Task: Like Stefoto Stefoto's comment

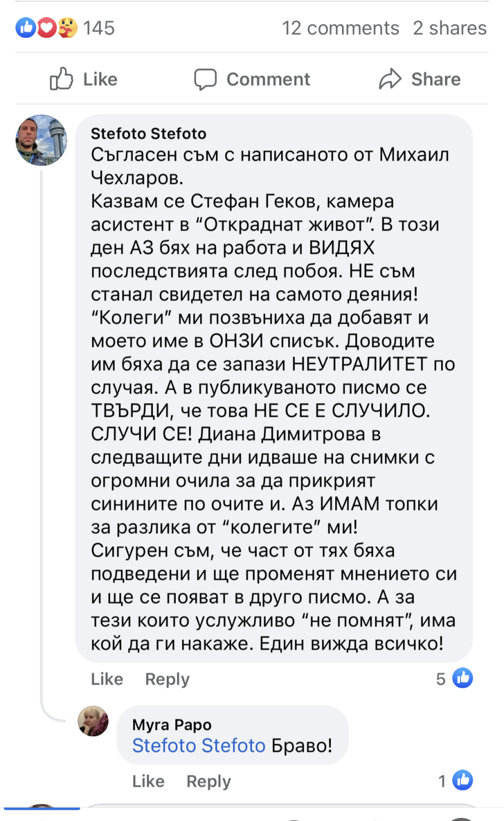Action: tap(107, 679)
